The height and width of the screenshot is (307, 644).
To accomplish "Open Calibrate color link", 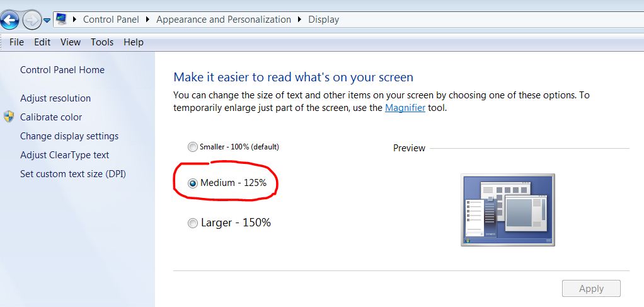I will tap(51, 117).
